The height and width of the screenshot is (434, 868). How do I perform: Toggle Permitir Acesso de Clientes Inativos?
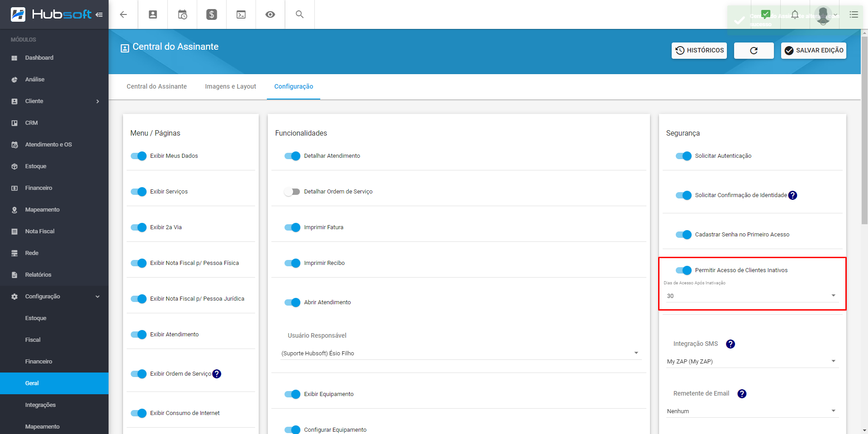click(x=683, y=270)
